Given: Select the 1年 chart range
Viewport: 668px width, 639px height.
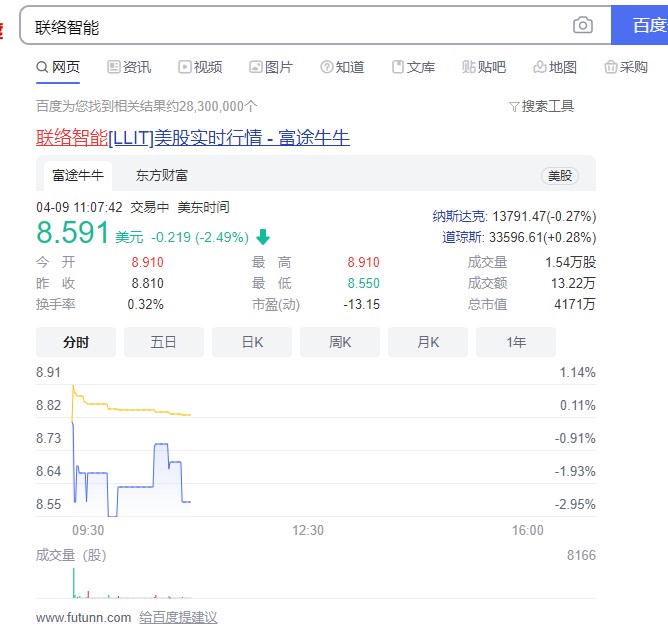Looking at the screenshot, I should pos(516,342).
